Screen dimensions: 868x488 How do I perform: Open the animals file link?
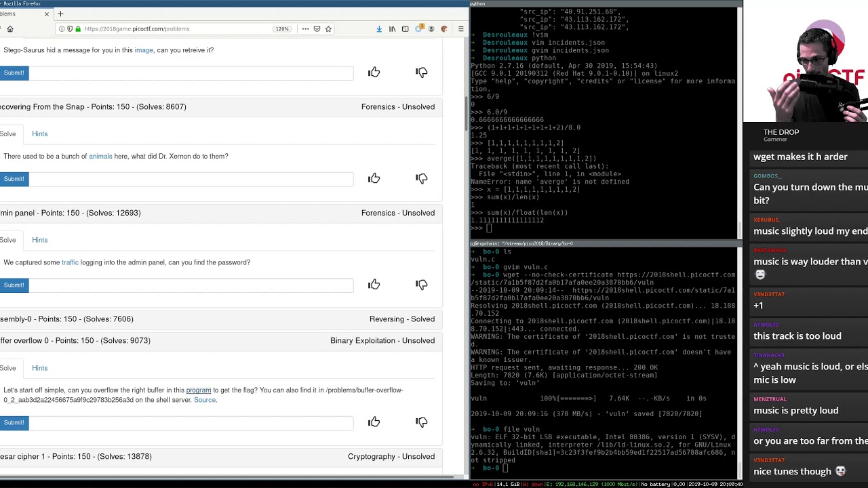[x=100, y=157]
